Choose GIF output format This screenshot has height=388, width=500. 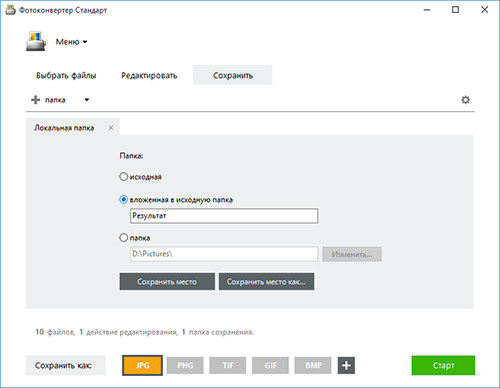270,365
